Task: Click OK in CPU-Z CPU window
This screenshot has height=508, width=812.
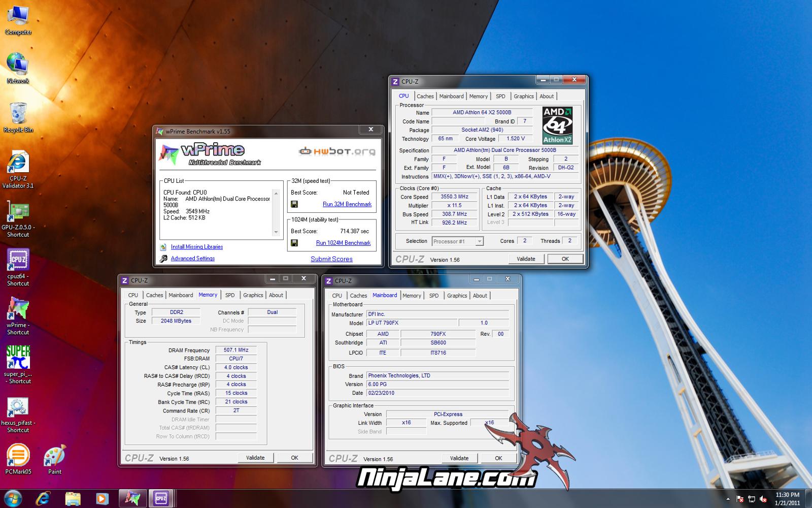Action: (565, 259)
